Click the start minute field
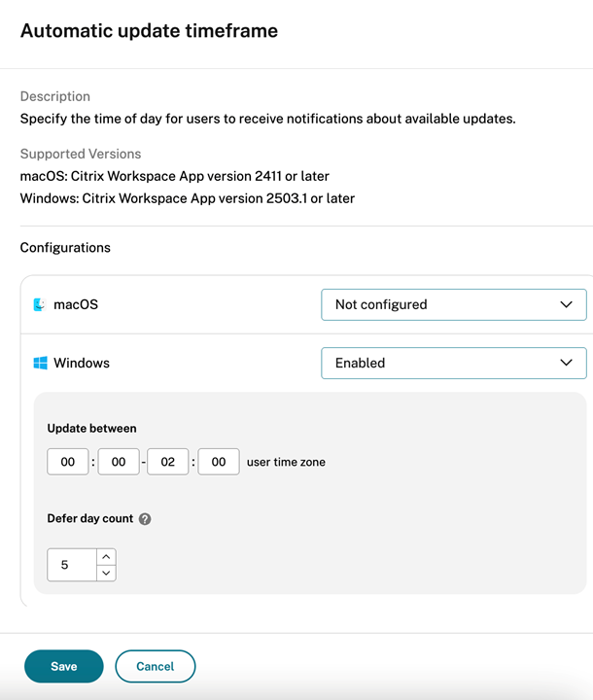This screenshot has height=700, width=593. click(x=119, y=462)
